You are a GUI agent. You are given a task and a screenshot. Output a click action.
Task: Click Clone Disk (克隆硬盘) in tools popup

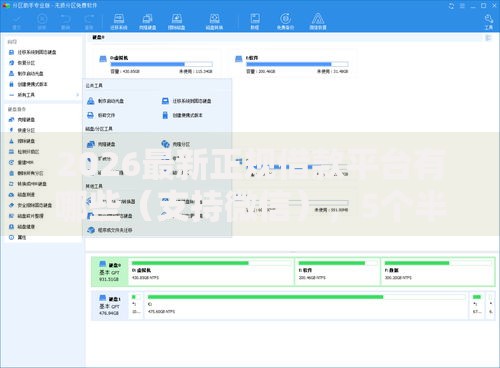pos(101,144)
